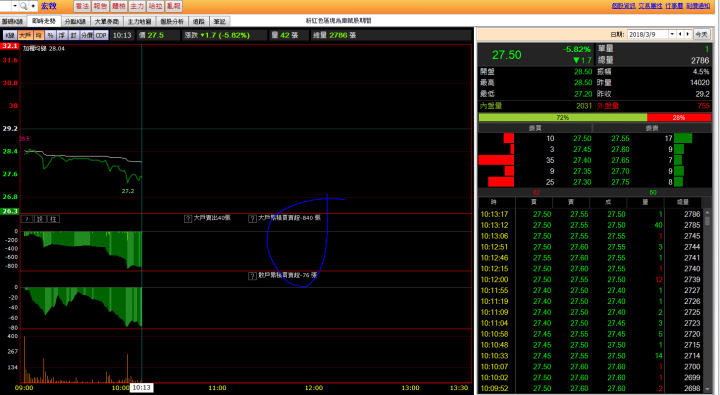
Task: Click the first ? help icon under the price chart
Action: pos(27,219)
